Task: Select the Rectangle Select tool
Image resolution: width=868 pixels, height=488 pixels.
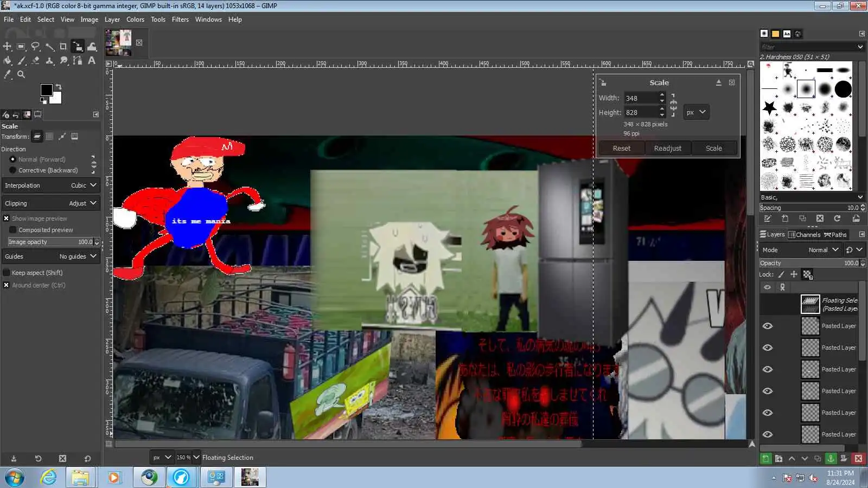Action: 21,47
